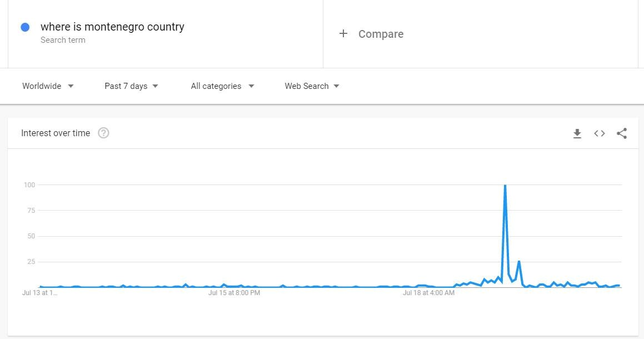Open help for Interest over time
The height and width of the screenshot is (339, 644).
coord(103,133)
